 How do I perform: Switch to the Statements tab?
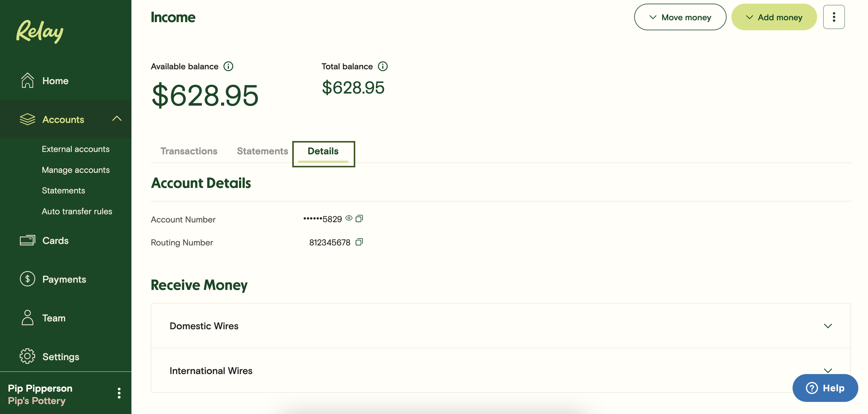262,151
